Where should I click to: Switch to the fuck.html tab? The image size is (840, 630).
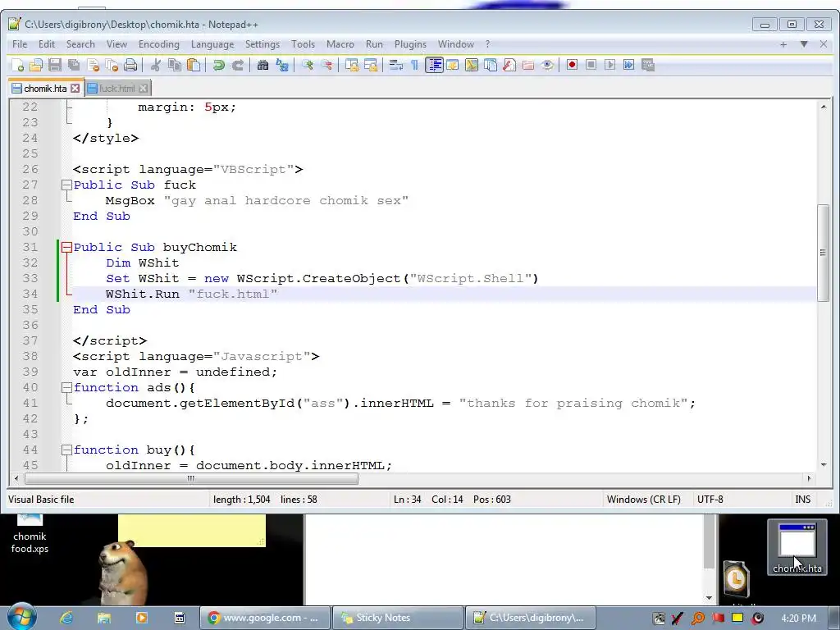coord(116,89)
